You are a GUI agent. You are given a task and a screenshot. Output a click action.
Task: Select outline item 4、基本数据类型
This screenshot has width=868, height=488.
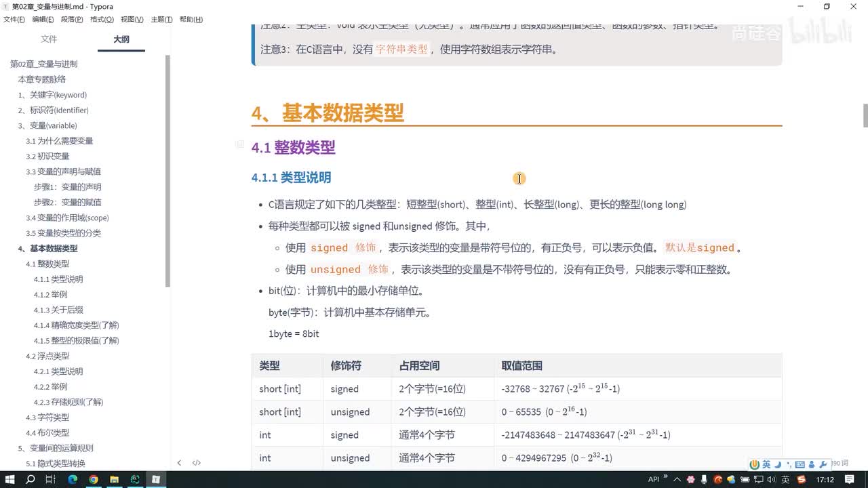click(x=47, y=248)
